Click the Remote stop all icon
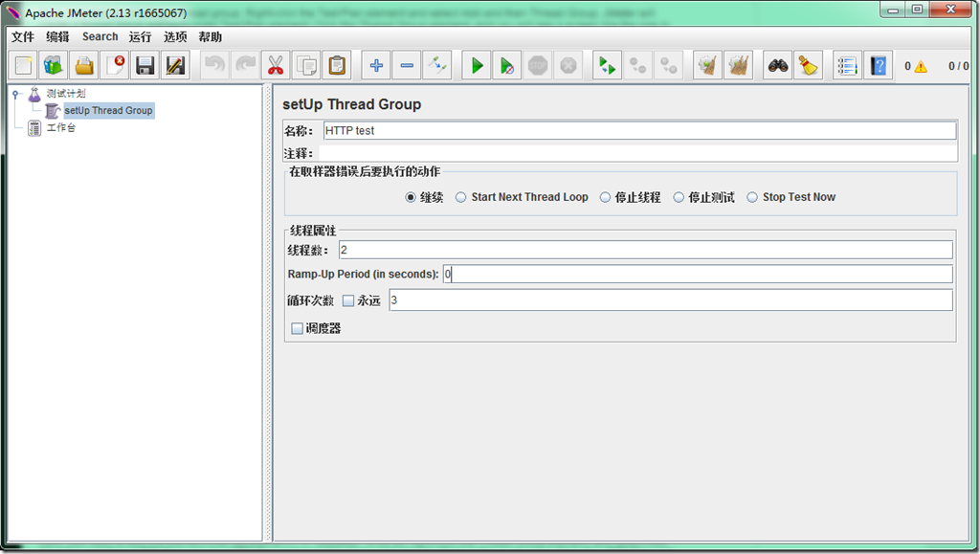 click(637, 65)
